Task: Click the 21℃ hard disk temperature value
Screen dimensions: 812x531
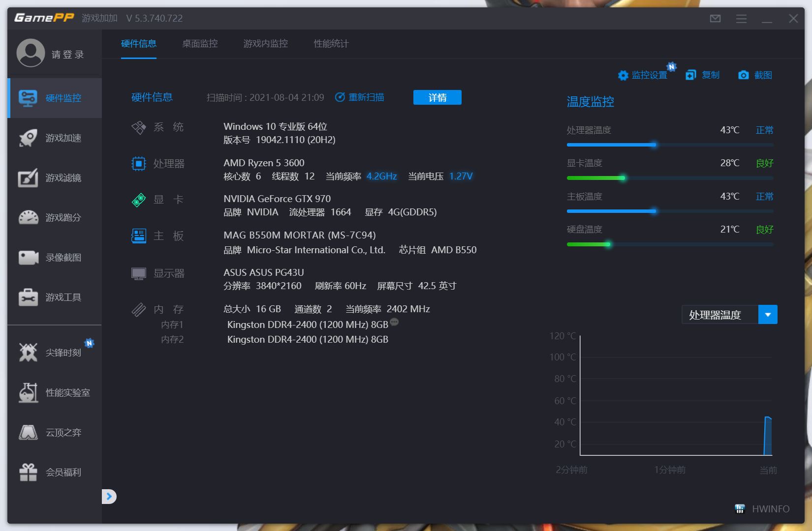Action: click(x=730, y=229)
